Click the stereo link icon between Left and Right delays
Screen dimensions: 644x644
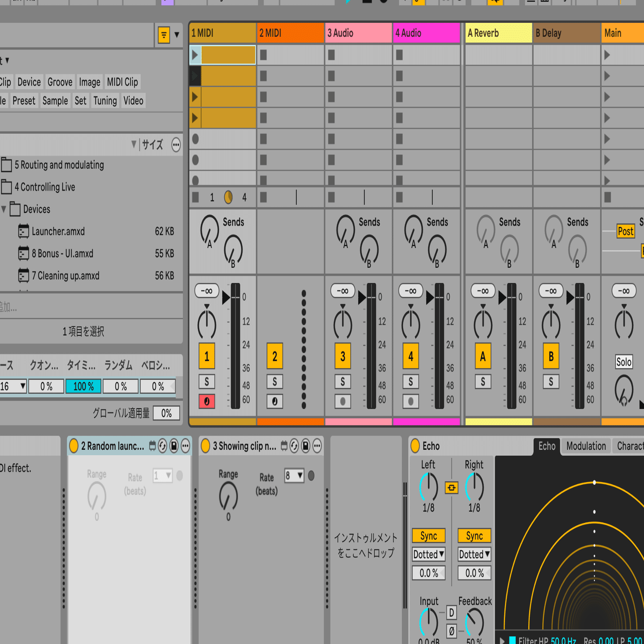(451, 488)
